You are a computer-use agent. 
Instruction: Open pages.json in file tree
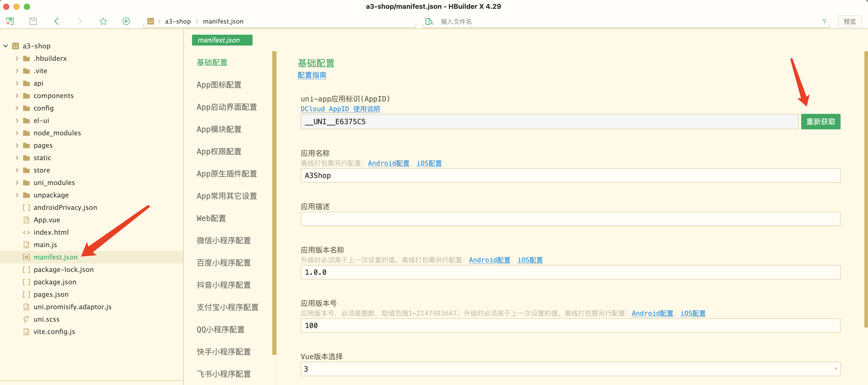[x=51, y=294]
